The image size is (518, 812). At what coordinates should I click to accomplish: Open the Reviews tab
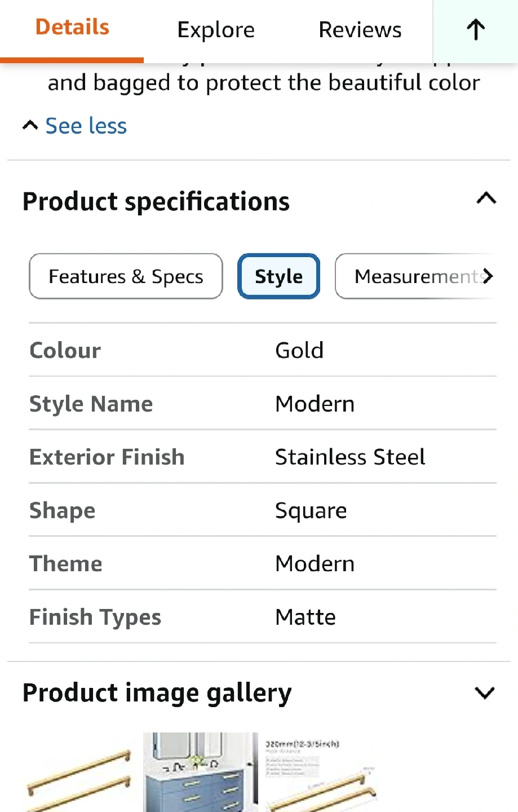(360, 30)
